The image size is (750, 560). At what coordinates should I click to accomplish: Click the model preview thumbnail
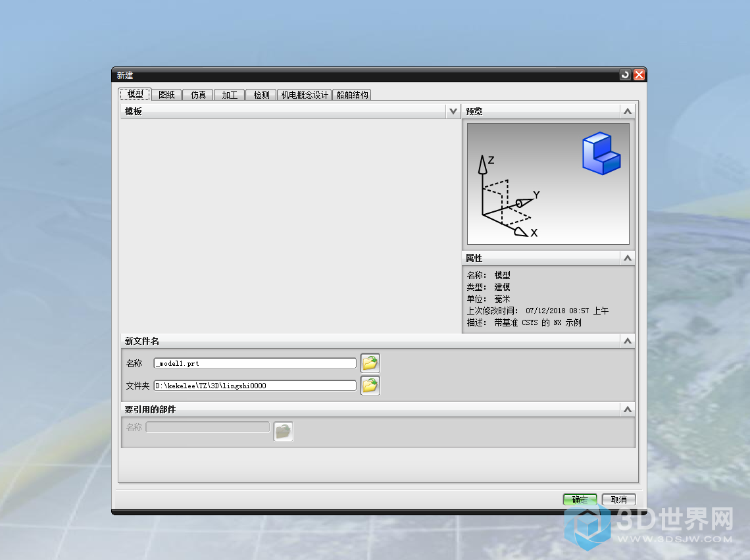click(x=548, y=184)
